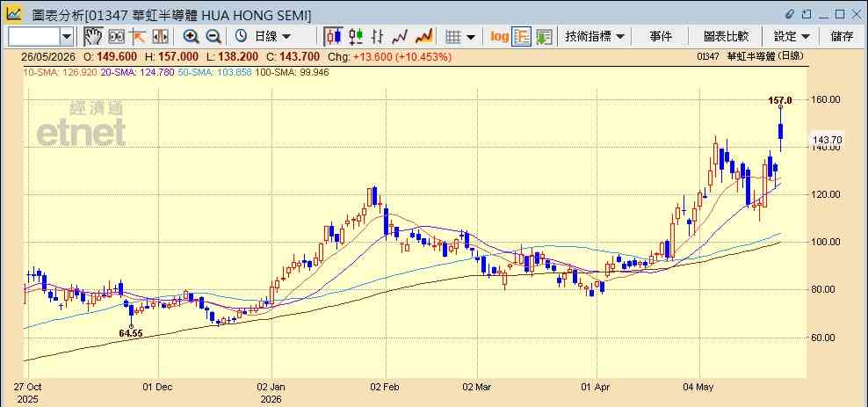Switch to line chart type
Image resolution: width=868 pixels, height=407 pixels.
click(399, 37)
